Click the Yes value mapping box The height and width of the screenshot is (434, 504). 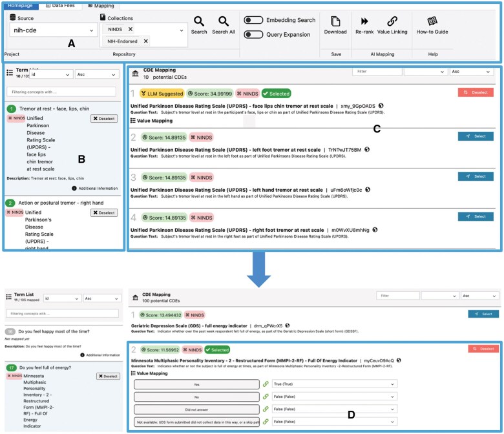[x=196, y=384]
